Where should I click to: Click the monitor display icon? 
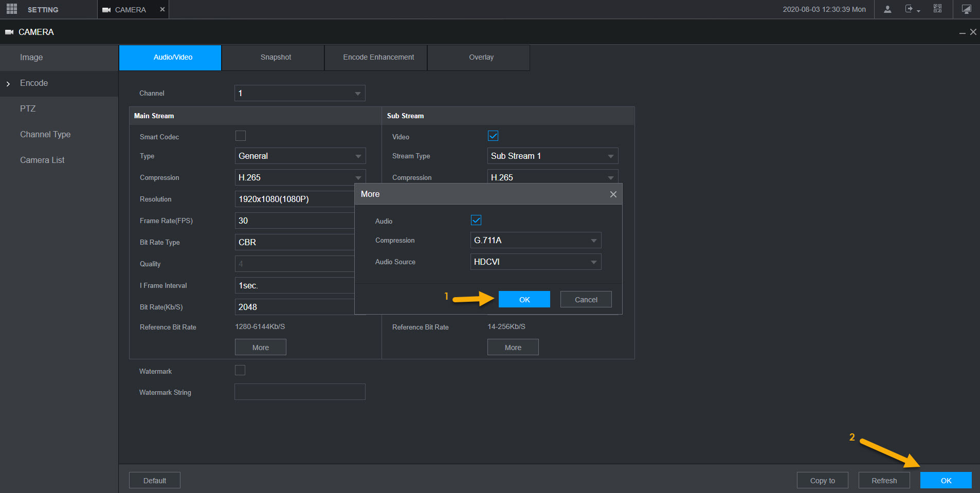[x=966, y=9]
